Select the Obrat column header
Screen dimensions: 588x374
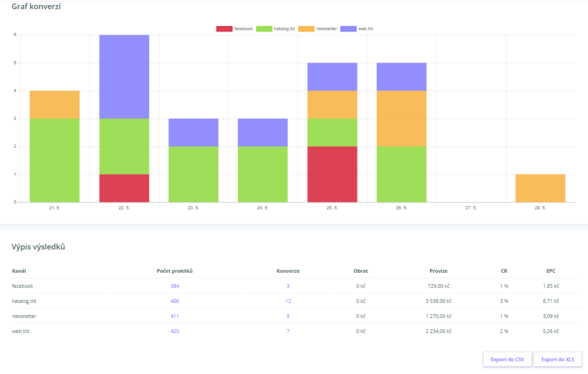click(361, 271)
